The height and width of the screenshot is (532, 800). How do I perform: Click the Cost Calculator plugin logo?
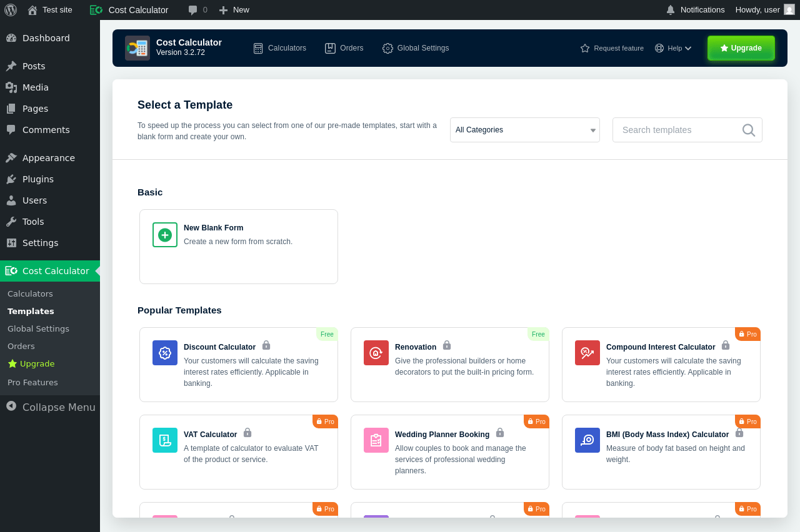(137, 48)
